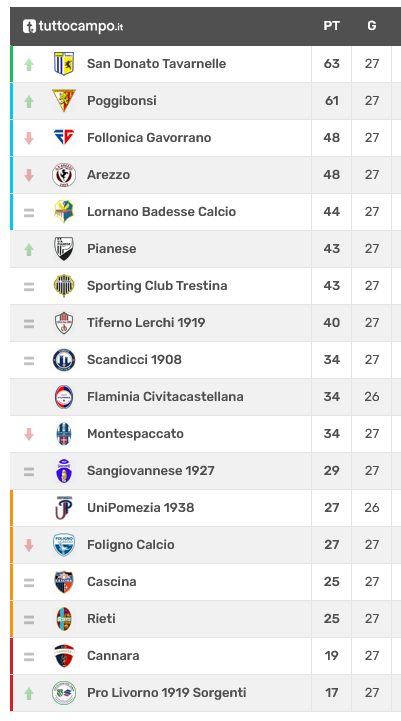Click Follonica Gavorrano crest icon
The image size is (401, 721).
point(64,137)
